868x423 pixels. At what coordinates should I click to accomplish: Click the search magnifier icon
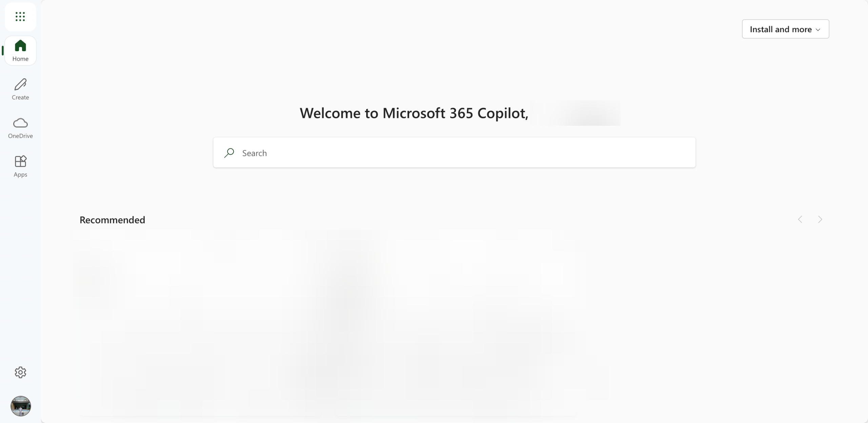click(230, 153)
